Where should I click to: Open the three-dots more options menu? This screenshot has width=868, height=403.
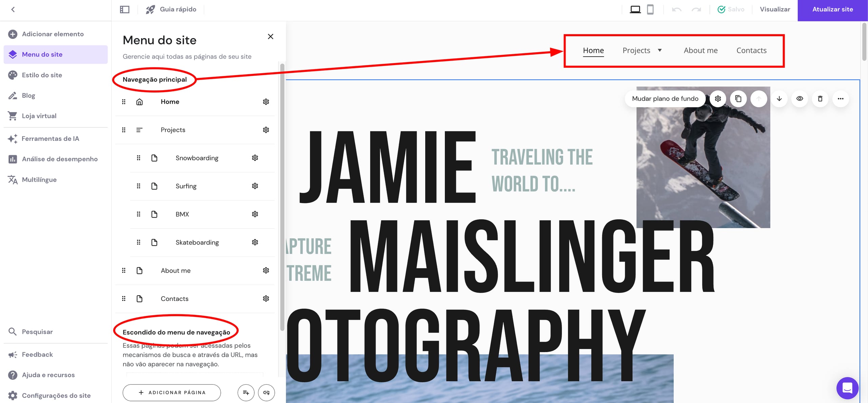(840, 99)
